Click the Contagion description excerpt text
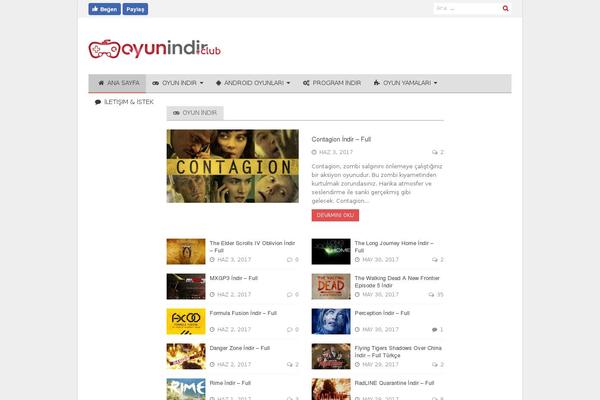This screenshot has width=600, height=400. pos(377,184)
